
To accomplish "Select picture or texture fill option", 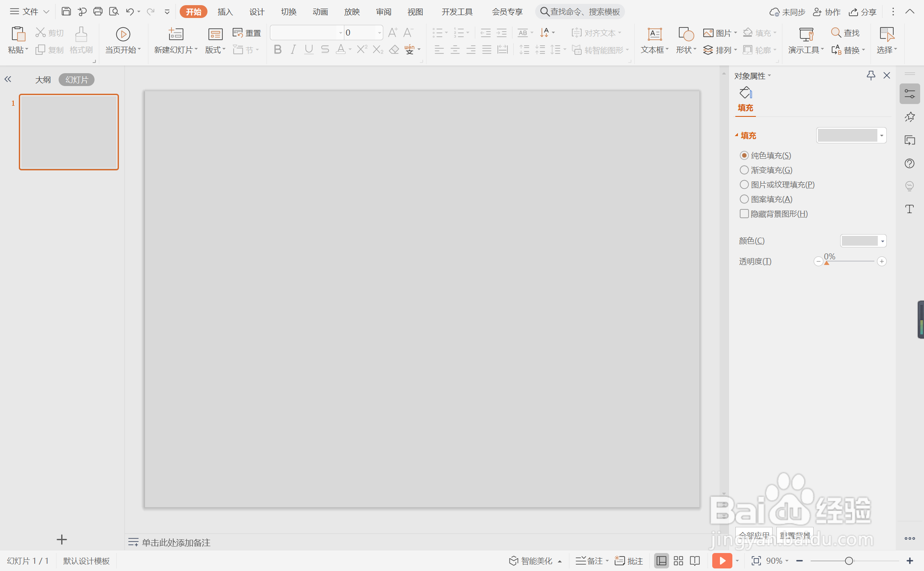I will [x=744, y=184].
